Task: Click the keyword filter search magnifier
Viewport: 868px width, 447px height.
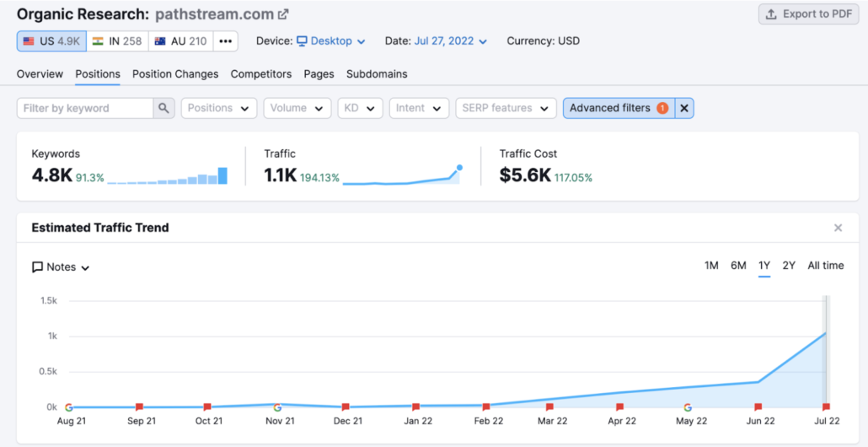Action: 163,108
